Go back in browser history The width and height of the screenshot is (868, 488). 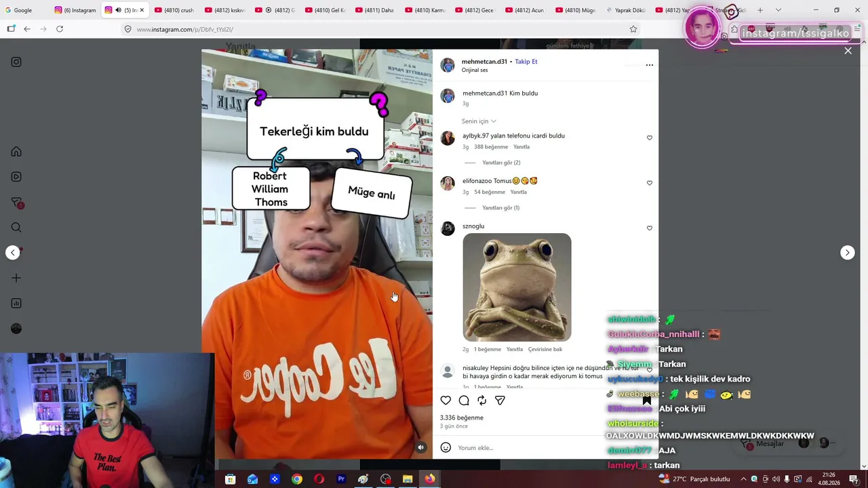point(27,29)
